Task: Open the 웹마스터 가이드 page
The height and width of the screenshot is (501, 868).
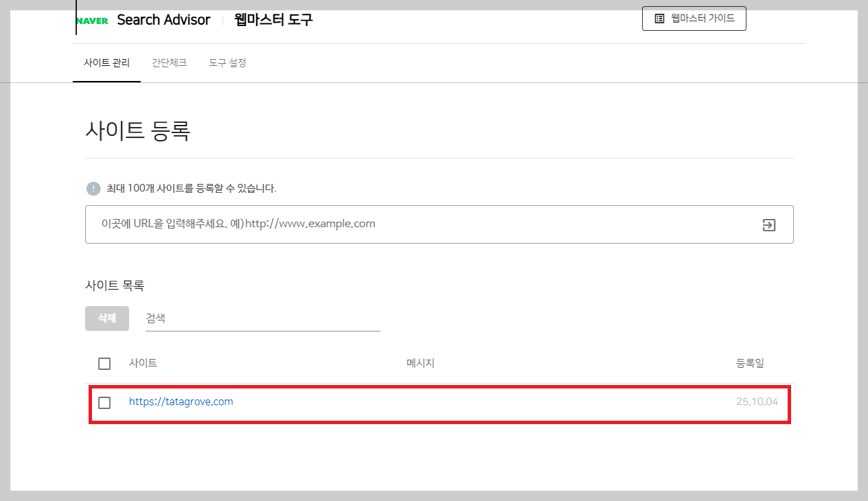Action: tap(694, 19)
